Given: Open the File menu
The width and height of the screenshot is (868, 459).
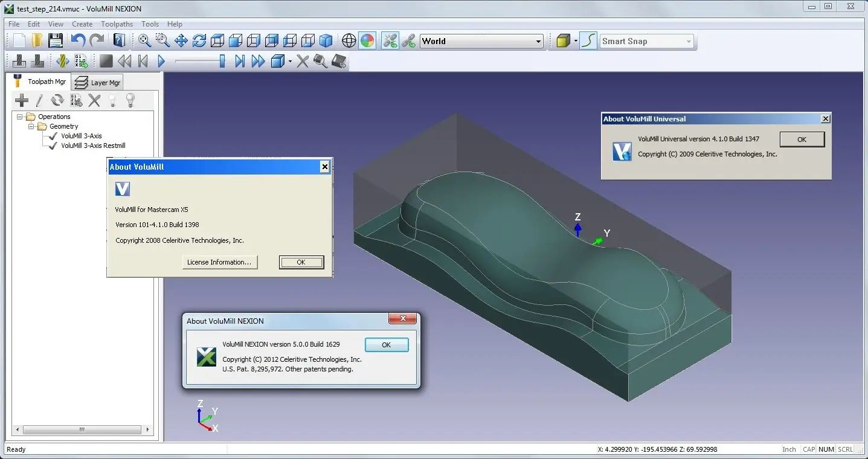Looking at the screenshot, I should 14,24.
